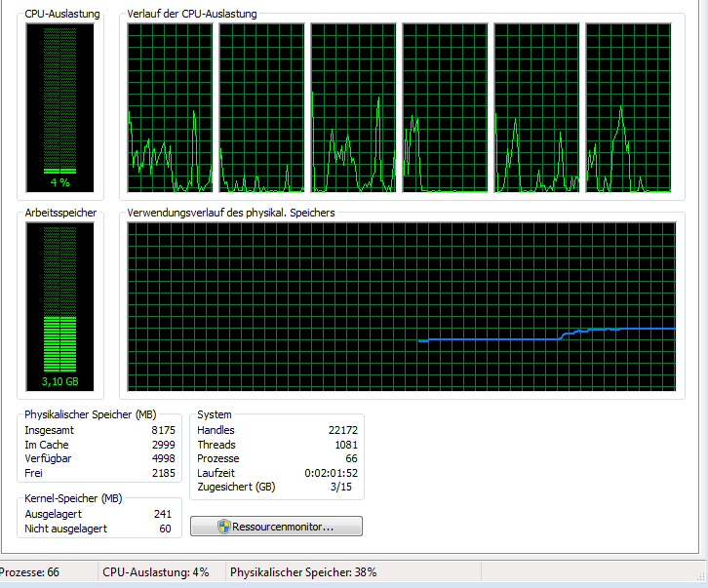Click the 'Nicht ausgelagert' label
708x588 pixels.
66,529
